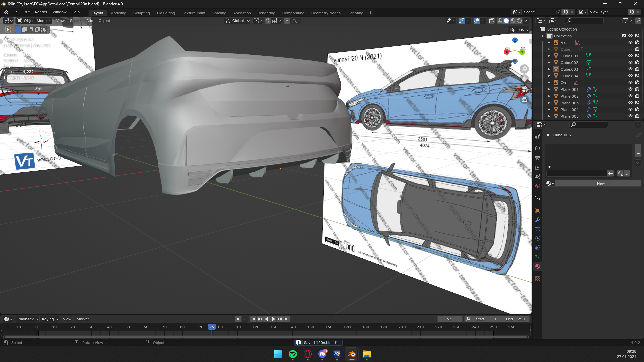This screenshot has width=644, height=362.
Task: Open the Render menu
Action: click(41, 12)
